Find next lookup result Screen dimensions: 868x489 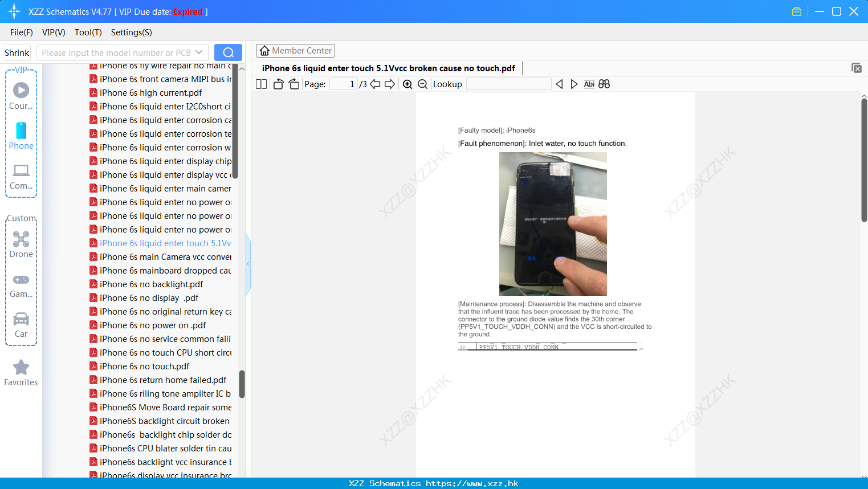pyautogui.click(x=574, y=84)
